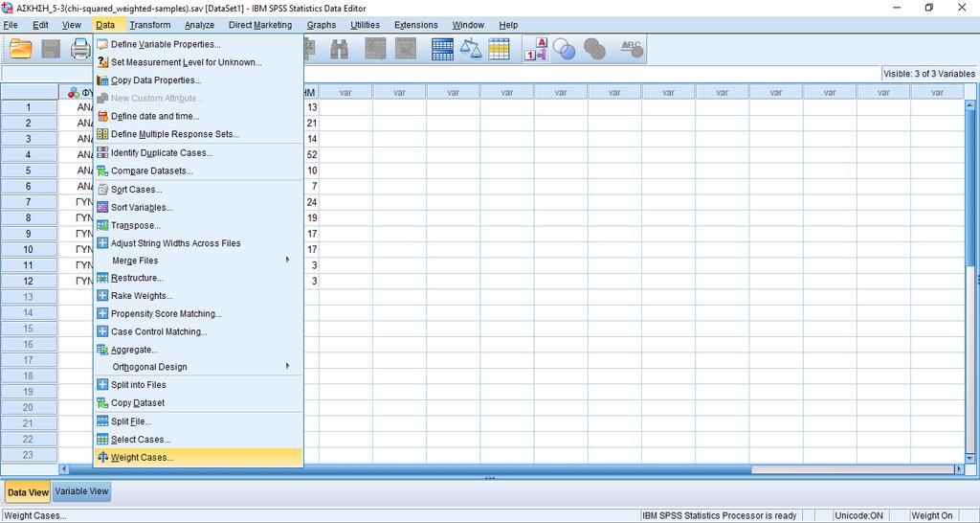Screen dimensions: 980x523
Task: Open the Window menu
Action: (468, 25)
